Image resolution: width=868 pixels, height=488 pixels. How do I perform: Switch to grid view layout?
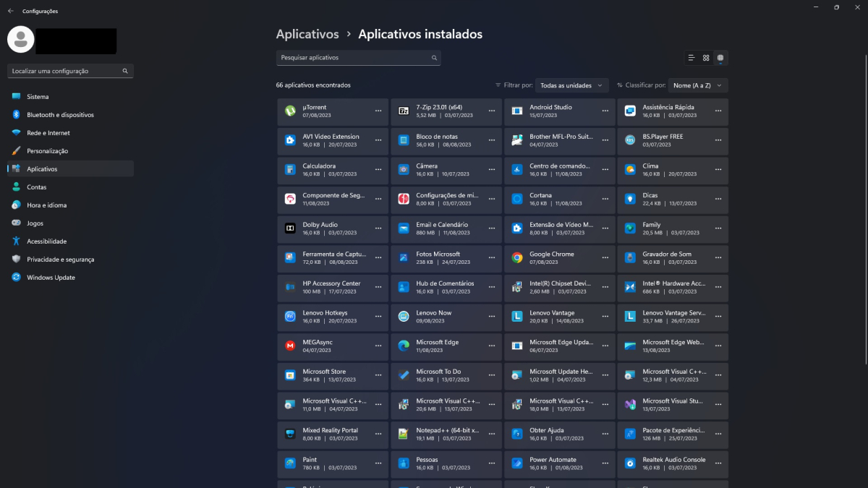[x=706, y=58]
